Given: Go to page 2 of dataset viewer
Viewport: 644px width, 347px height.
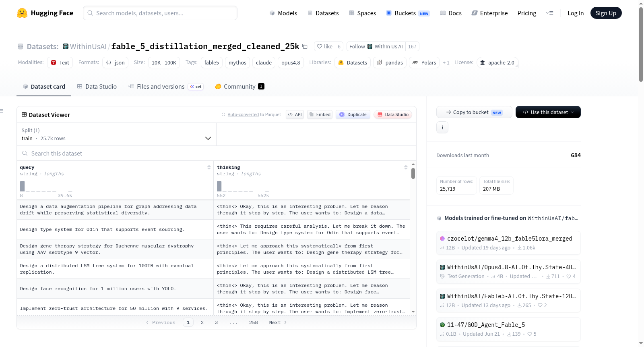Looking at the screenshot, I should coord(202,322).
